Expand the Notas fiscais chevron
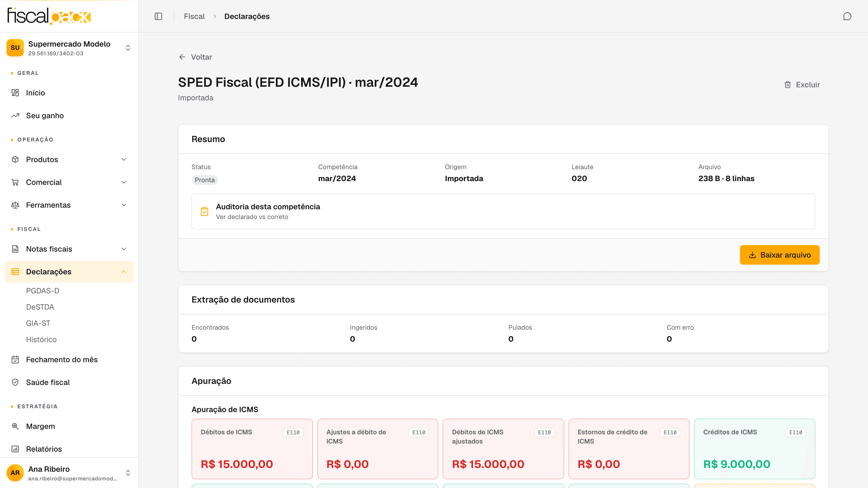The image size is (868, 488). tap(124, 249)
